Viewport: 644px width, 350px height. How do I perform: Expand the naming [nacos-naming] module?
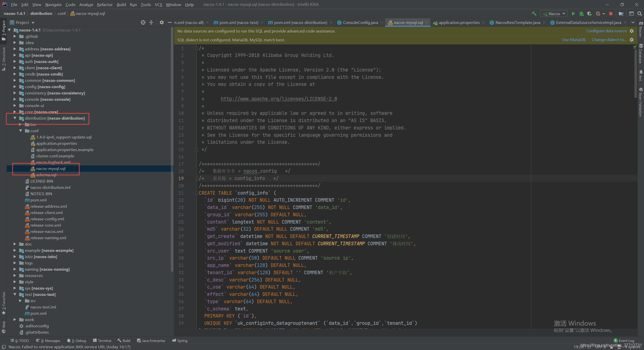pyautogui.click(x=15, y=269)
